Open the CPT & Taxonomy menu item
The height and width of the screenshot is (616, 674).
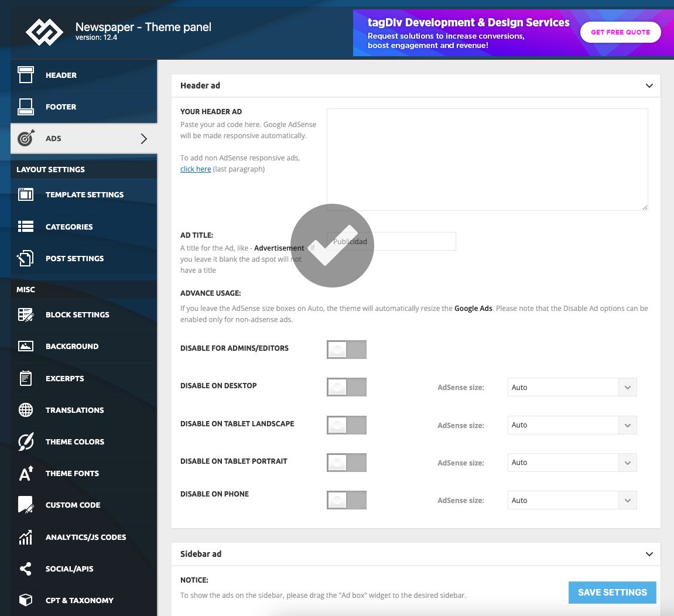(84, 601)
